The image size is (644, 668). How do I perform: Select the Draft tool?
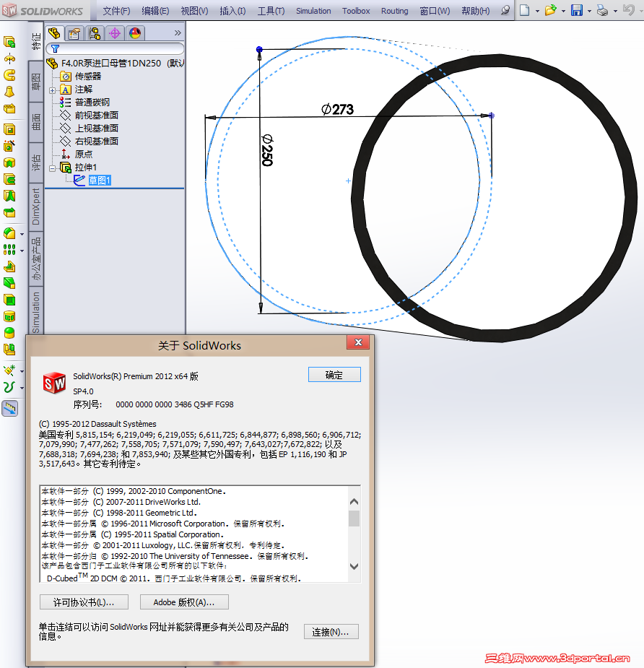[x=9, y=283]
